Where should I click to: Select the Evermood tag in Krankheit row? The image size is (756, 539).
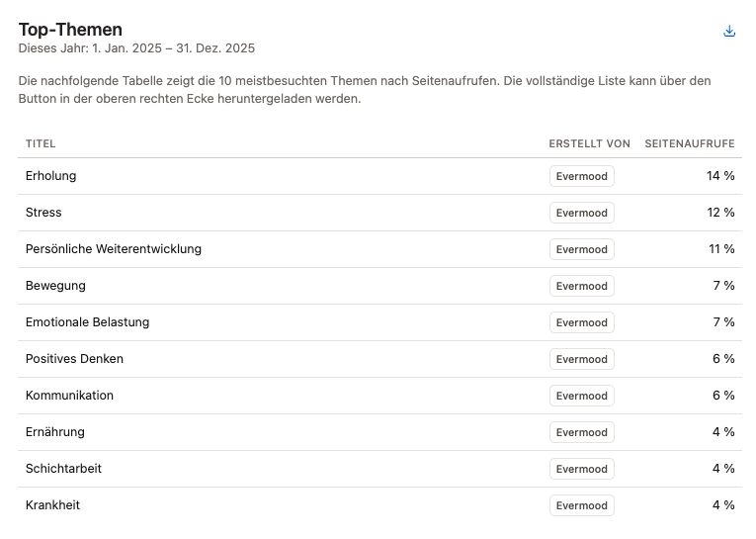[582, 505]
